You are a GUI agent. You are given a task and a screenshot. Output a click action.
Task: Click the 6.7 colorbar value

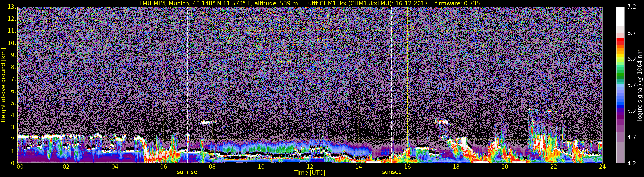tap(632, 33)
